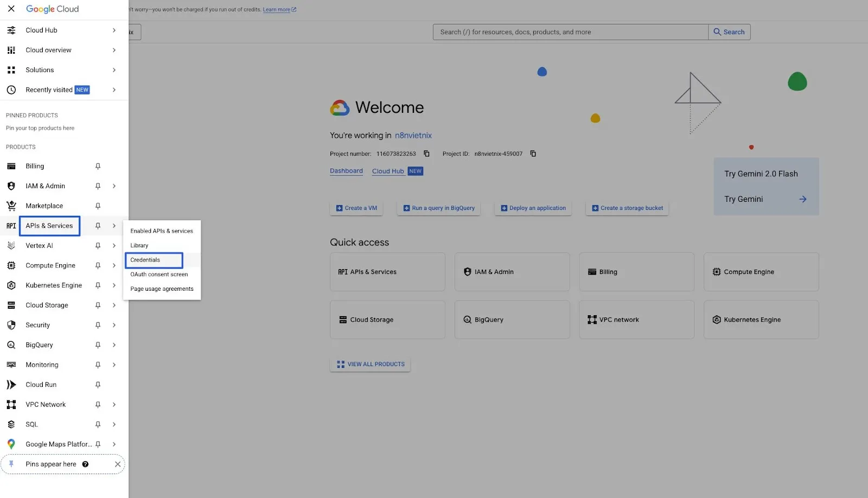
Task: Pin the Billing product
Action: coord(98,166)
